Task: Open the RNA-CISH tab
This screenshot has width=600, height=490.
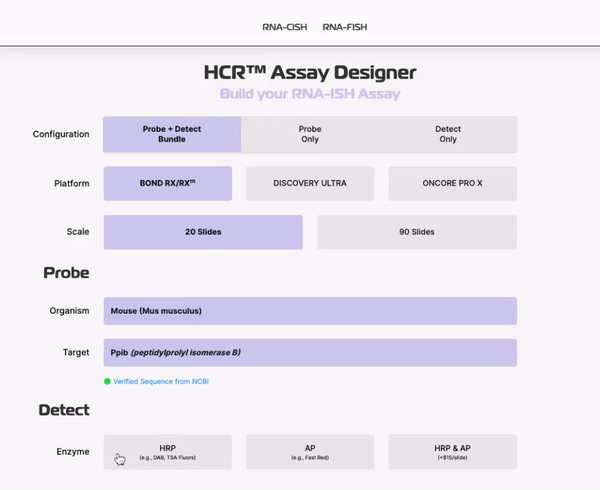Action: point(287,26)
